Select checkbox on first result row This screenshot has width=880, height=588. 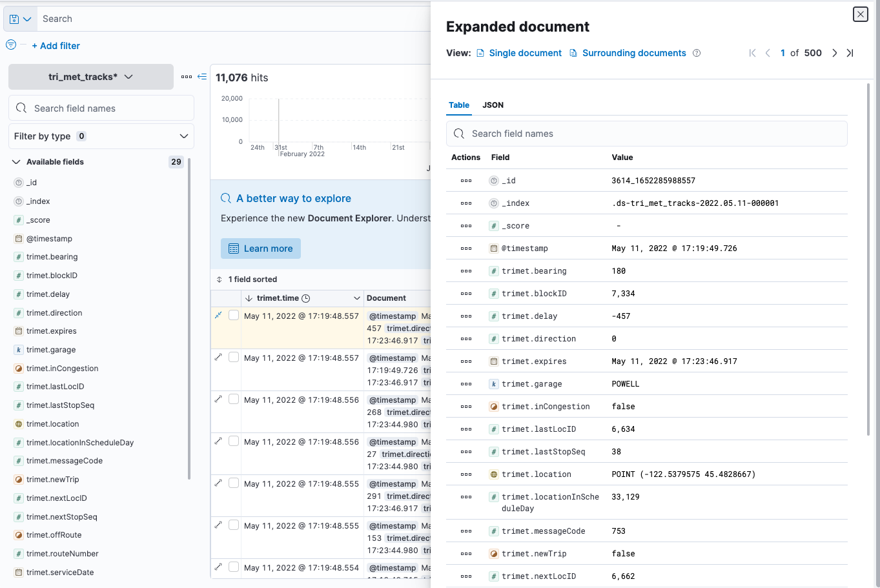234,316
